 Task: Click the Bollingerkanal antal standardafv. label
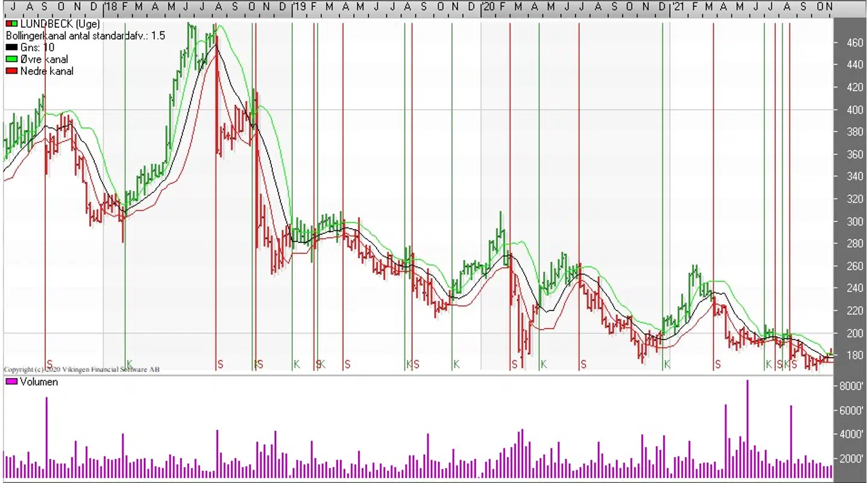tap(86, 36)
